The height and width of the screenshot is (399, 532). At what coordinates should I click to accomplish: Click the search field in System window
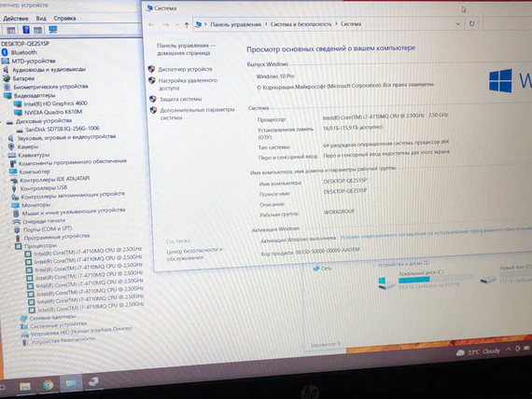point(507,23)
